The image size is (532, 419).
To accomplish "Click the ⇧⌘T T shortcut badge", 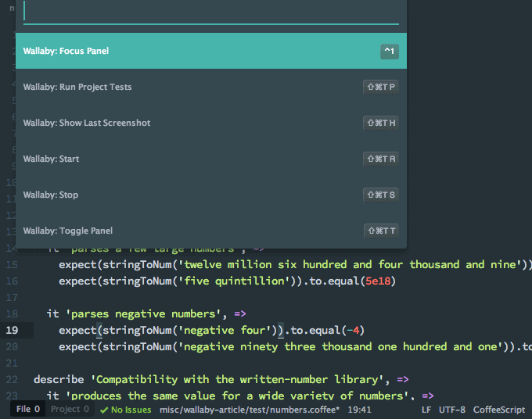I will [x=381, y=231].
